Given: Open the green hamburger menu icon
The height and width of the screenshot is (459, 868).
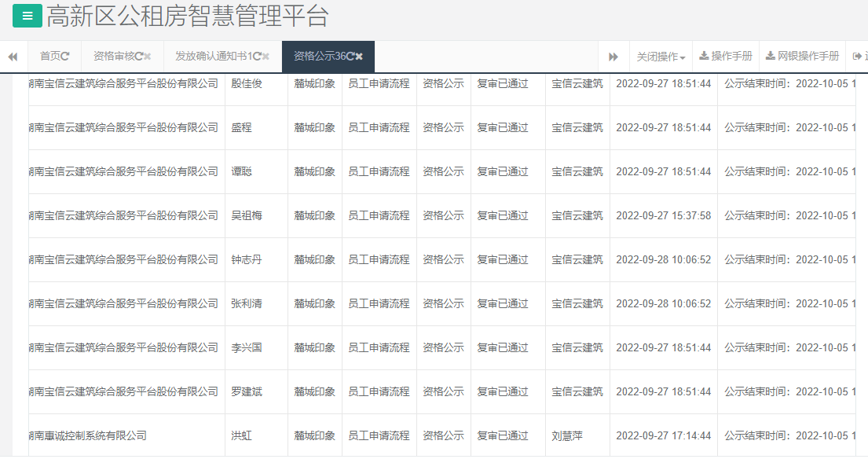Looking at the screenshot, I should pyautogui.click(x=27, y=15).
